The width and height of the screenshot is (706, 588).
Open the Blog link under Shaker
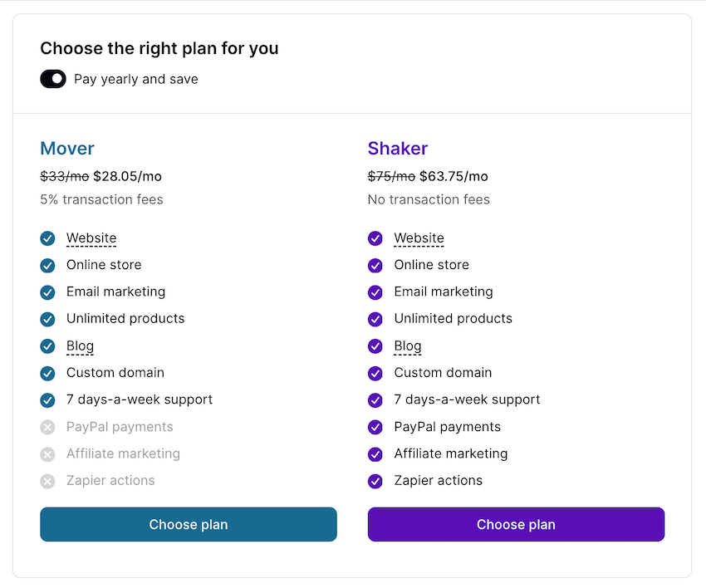click(x=408, y=346)
